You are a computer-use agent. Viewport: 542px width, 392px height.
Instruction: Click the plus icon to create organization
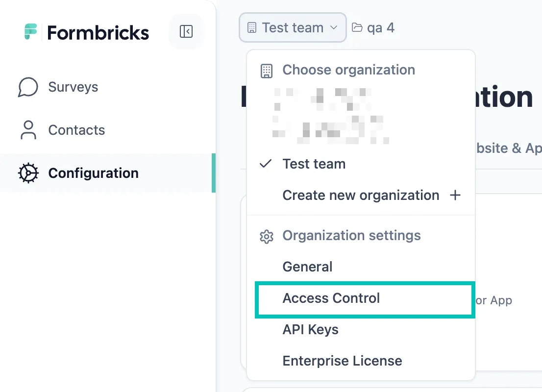point(455,196)
